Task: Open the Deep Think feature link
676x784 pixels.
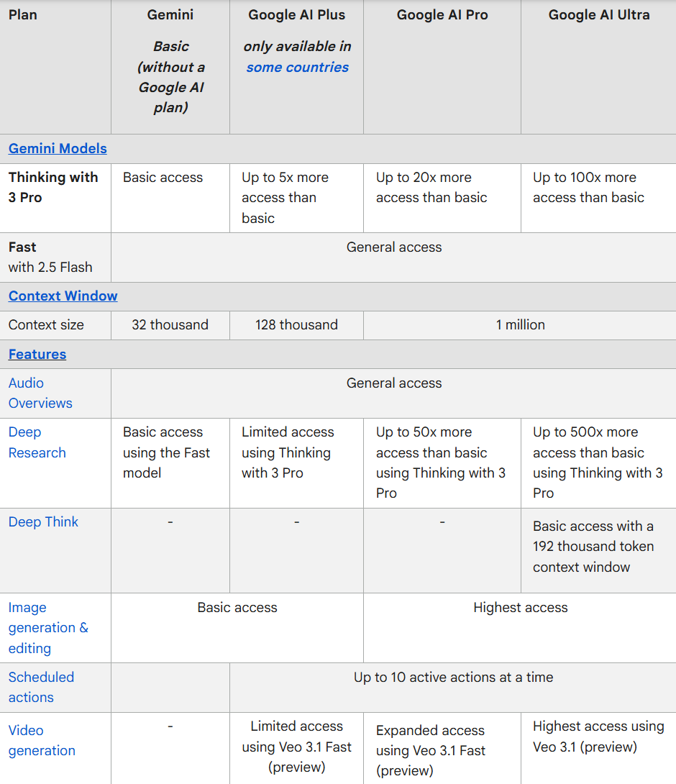Action: pos(43,521)
